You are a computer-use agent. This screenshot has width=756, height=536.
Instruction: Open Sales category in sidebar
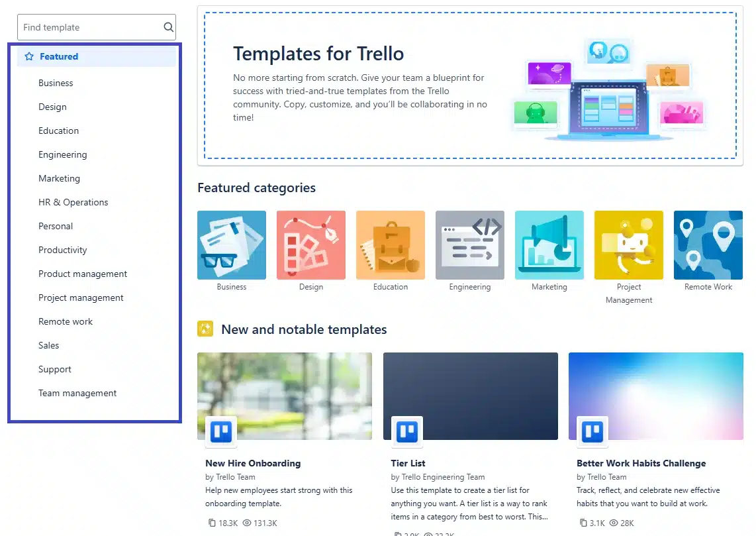coord(49,345)
